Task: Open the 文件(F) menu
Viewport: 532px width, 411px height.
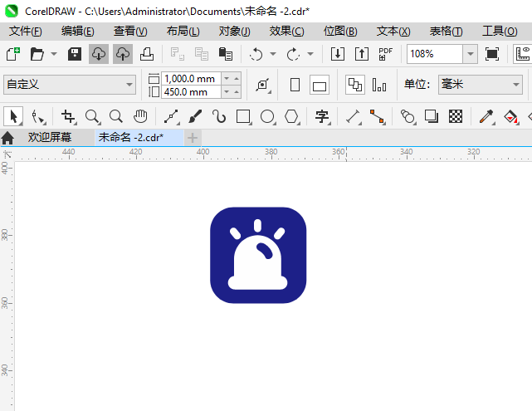Action: point(26,32)
